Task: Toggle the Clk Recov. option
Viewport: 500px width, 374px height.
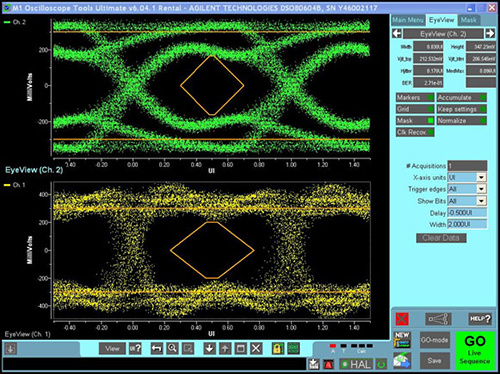Action: [x=415, y=132]
